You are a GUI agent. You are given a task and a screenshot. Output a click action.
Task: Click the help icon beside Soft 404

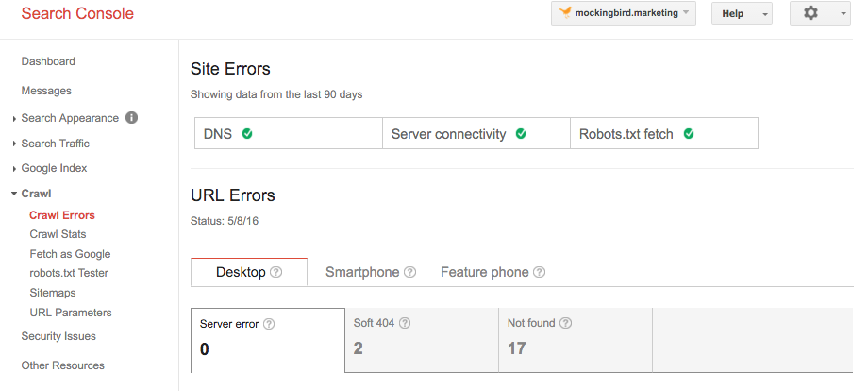[x=405, y=323]
